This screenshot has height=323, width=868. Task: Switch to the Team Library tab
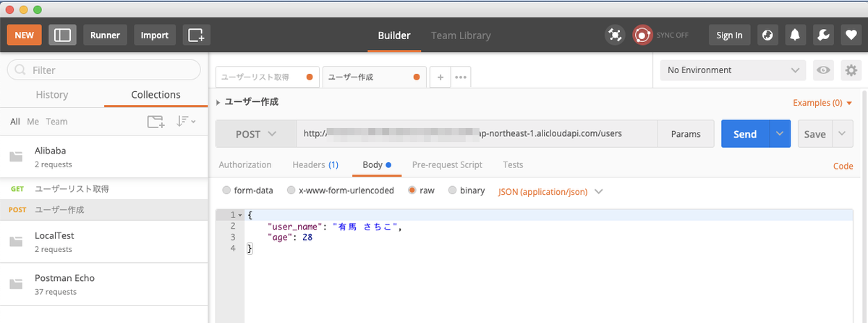pyautogui.click(x=461, y=35)
